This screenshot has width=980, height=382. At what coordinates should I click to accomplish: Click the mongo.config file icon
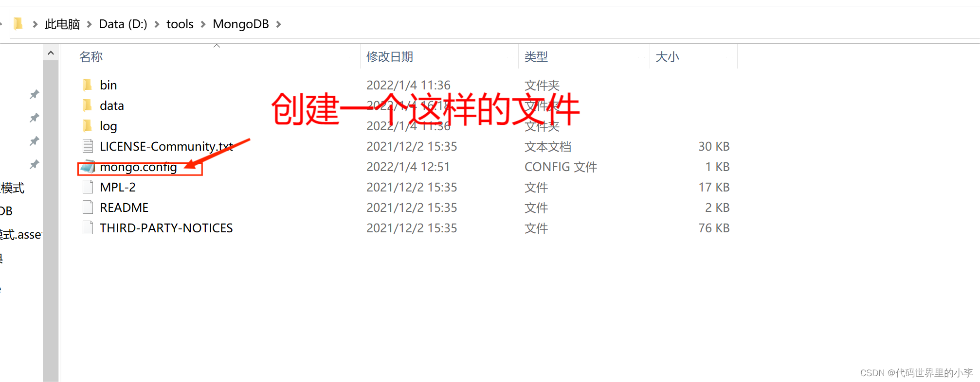88,167
